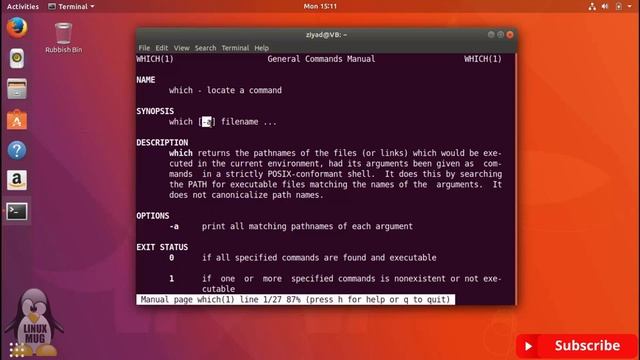Viewport: 640px width, 360px height.
Task: Open the Help question-mark dock icon
Action: click(x=17, y=150)
